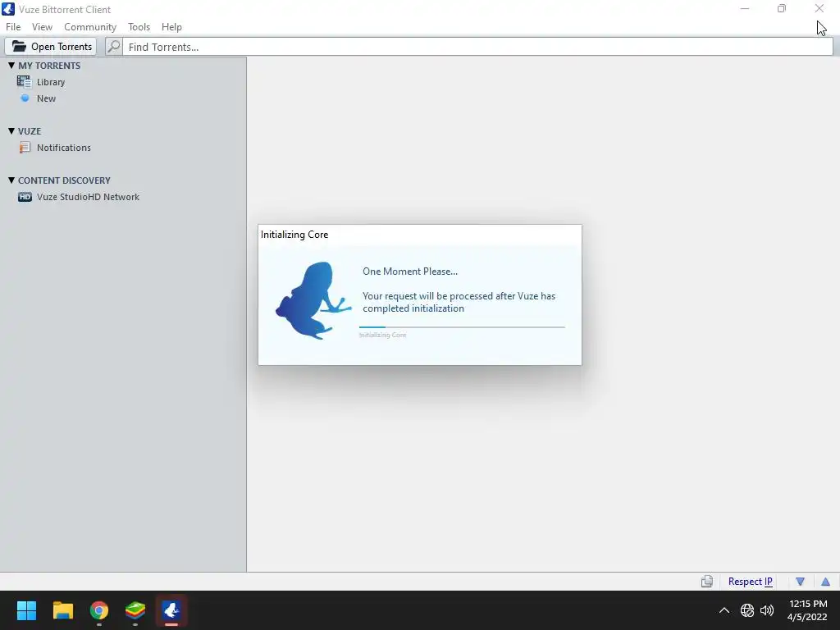Collapse the MY TORRENTS section
The height and width of the screenshot is (630, 840).
coord(11,66)
